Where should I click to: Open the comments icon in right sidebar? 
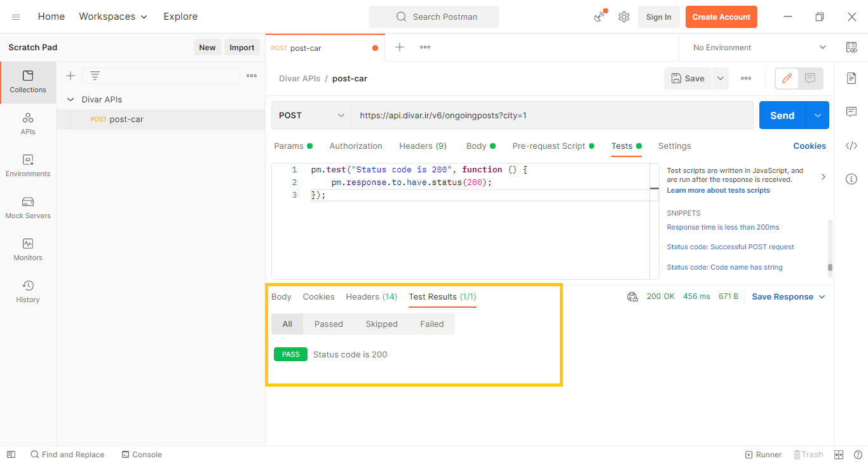click(851, 112)
